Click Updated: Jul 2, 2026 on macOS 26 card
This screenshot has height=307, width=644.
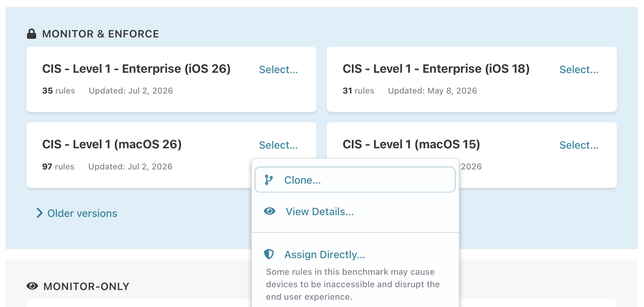point(130,167)
